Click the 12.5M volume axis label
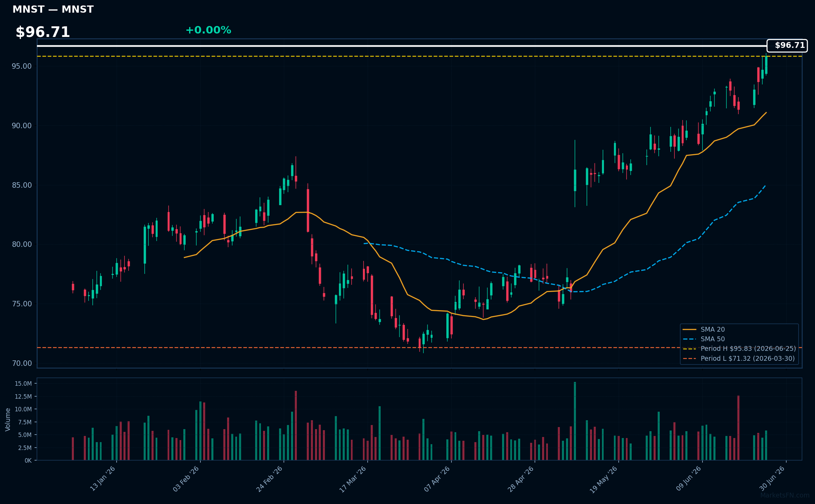 [x=23, y=397]
